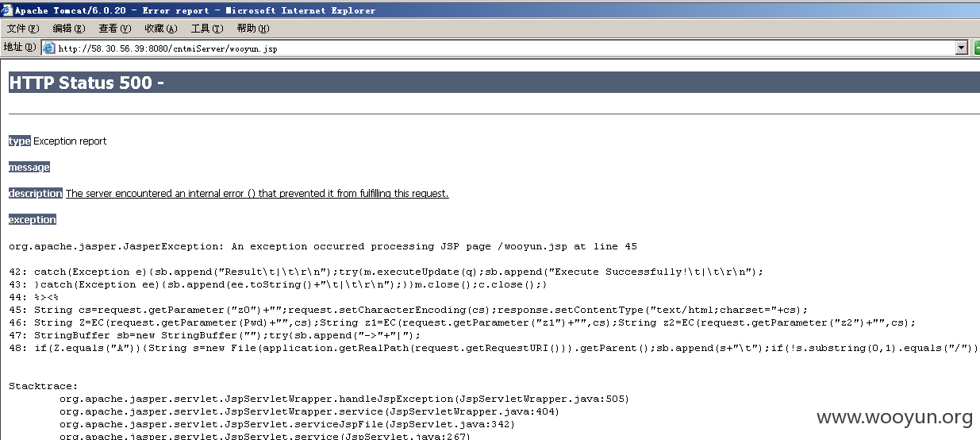Click the server internal error description text
The image size is (980, 440).
(x=257, y=193)
